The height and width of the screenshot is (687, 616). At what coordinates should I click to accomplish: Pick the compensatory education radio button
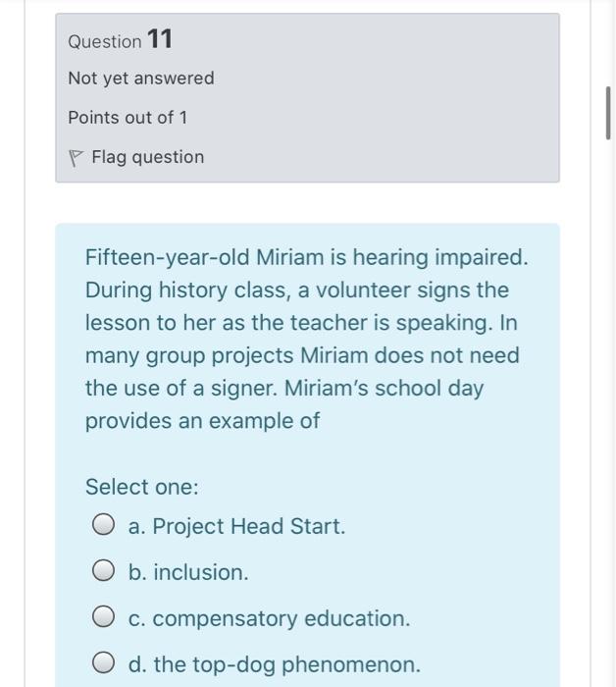click(x=104, y=616)
